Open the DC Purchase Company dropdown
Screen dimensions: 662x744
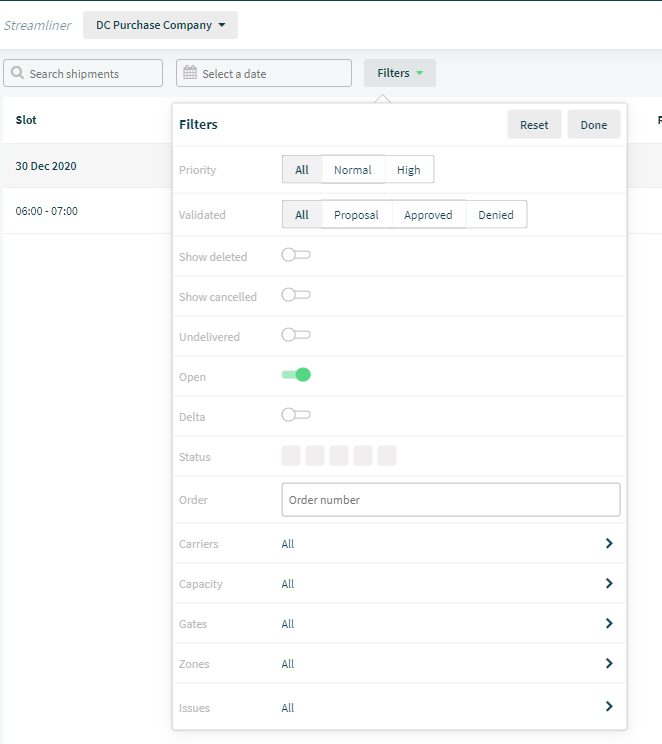click(160, 25)
